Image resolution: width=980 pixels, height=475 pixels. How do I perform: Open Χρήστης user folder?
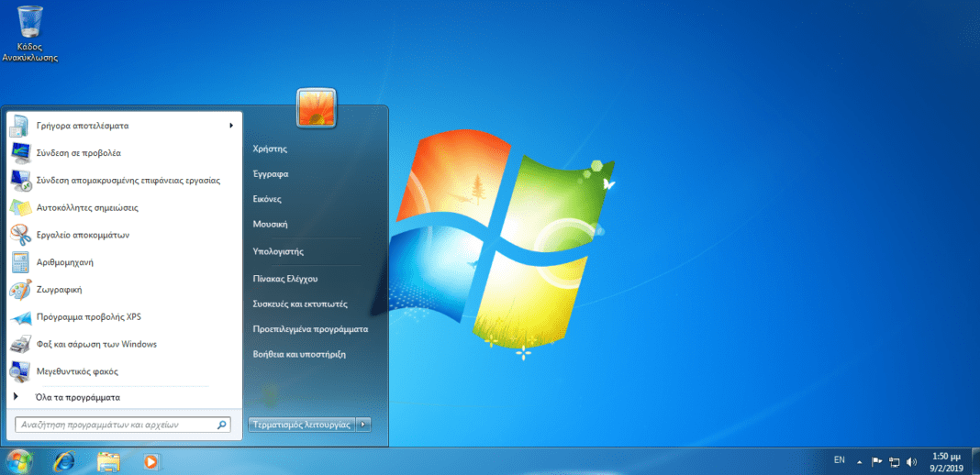pyautogui.click(x=270, y=149)
